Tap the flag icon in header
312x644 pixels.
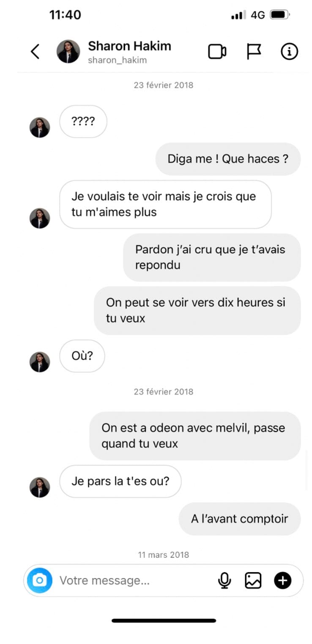[x=254, y=52]
